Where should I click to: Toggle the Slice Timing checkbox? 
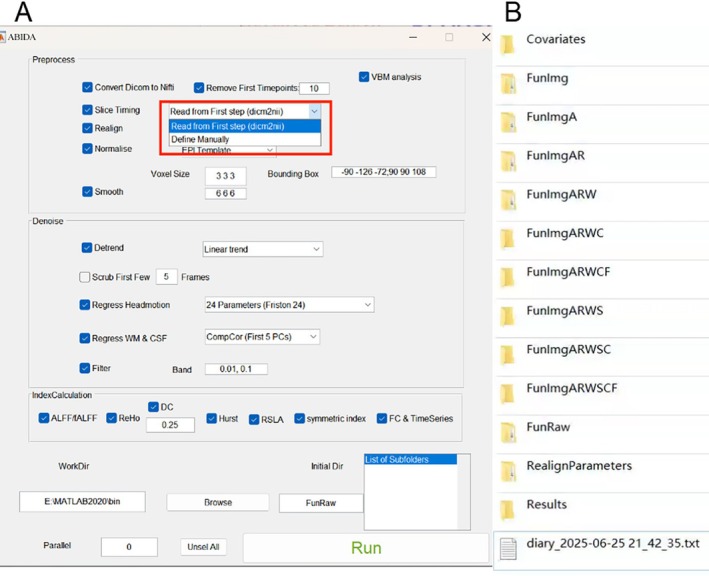pos(87,110)
